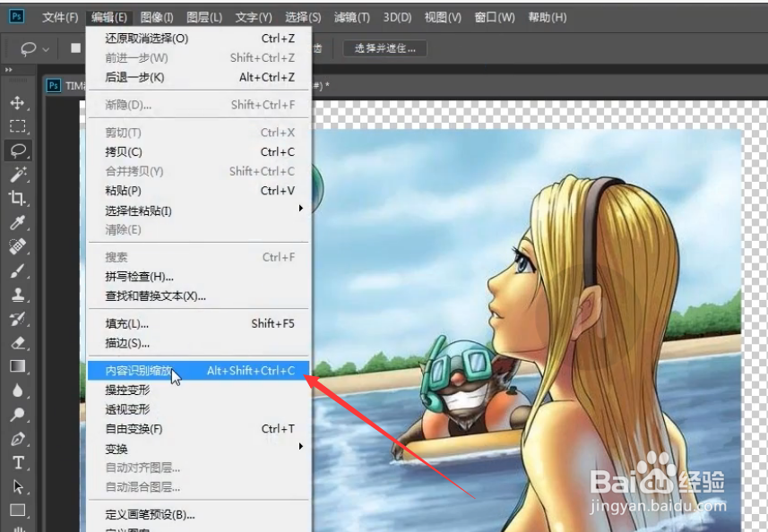Select the Rectangular Marquee tool
768x532 pixels.
click(x=18, y=126)
